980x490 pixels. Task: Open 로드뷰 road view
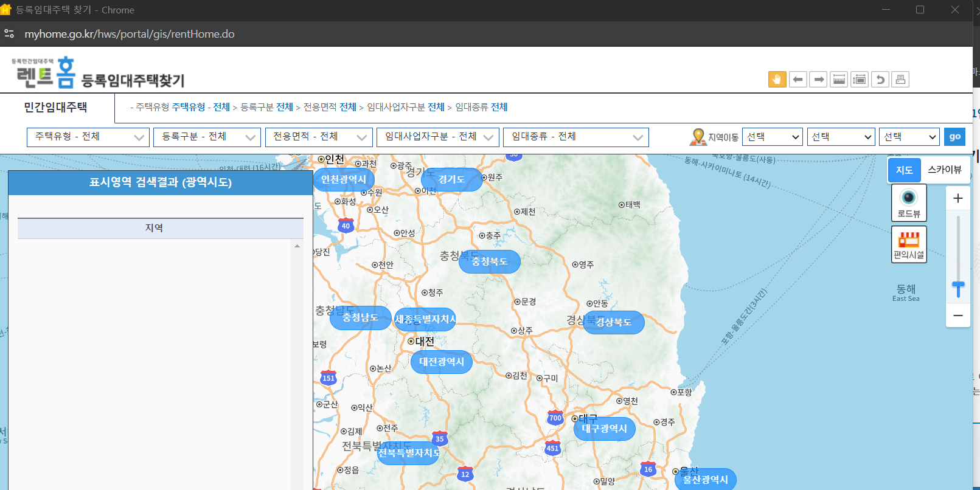[909, 203]
